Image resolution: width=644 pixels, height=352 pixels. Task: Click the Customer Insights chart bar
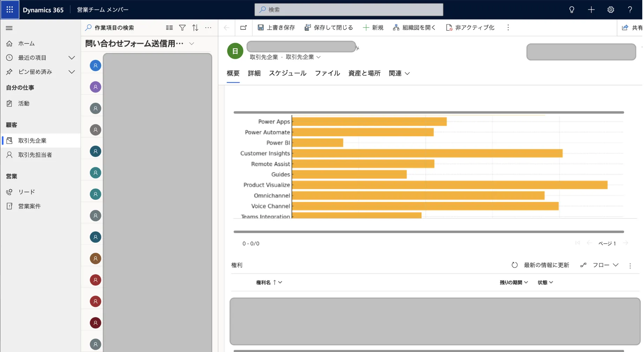pos(427,153)
